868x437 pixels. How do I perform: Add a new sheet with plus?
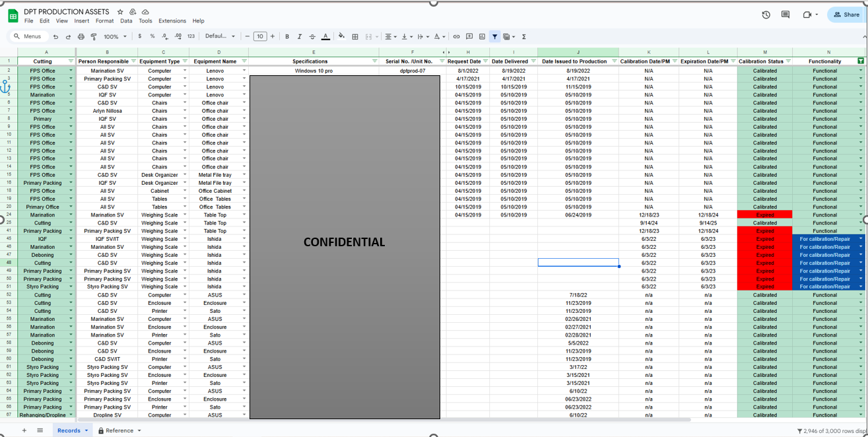tap(24, 430)
